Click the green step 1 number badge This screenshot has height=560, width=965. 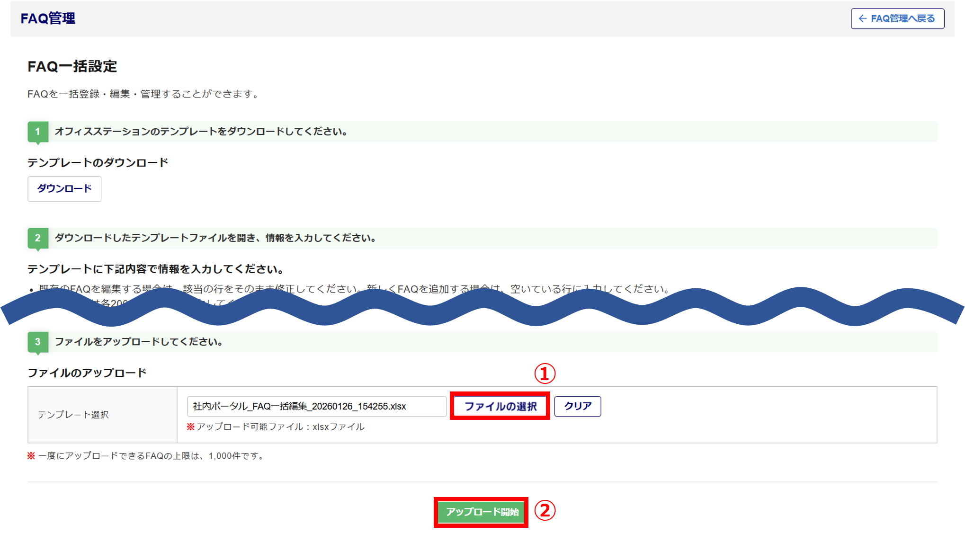click(38, 132)
